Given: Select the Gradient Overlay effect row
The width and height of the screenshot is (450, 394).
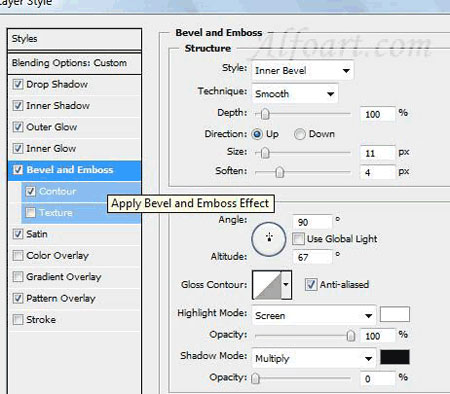Looking at the screenshot, I should [x=74, y=277].
